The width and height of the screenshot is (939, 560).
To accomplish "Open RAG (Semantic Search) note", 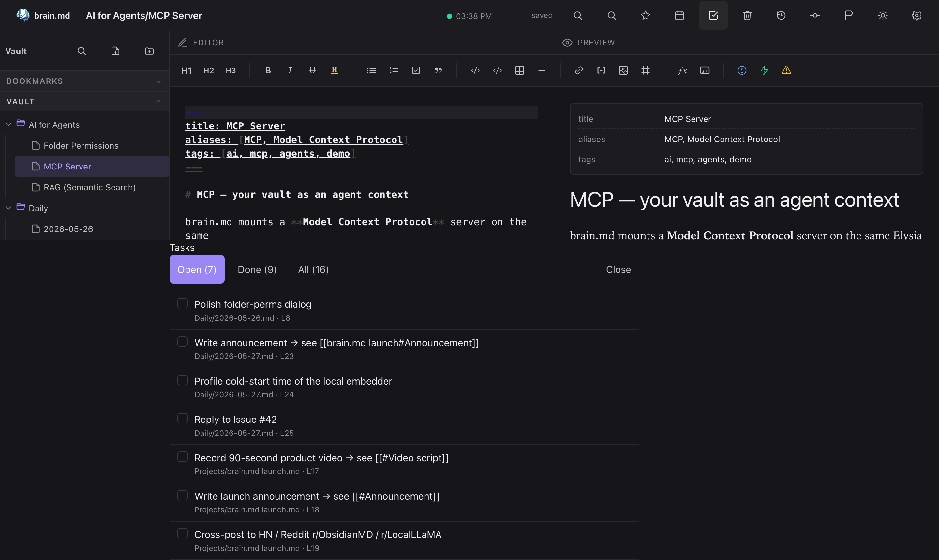I will (92, 187).
